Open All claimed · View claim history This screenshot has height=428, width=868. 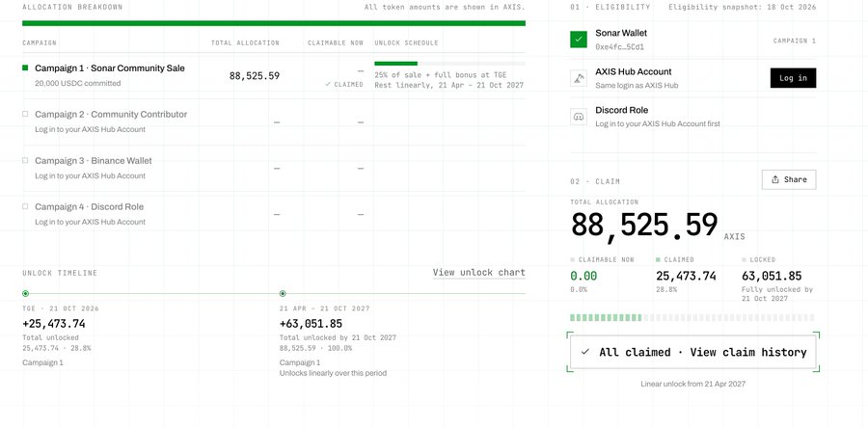coord(693,352)
